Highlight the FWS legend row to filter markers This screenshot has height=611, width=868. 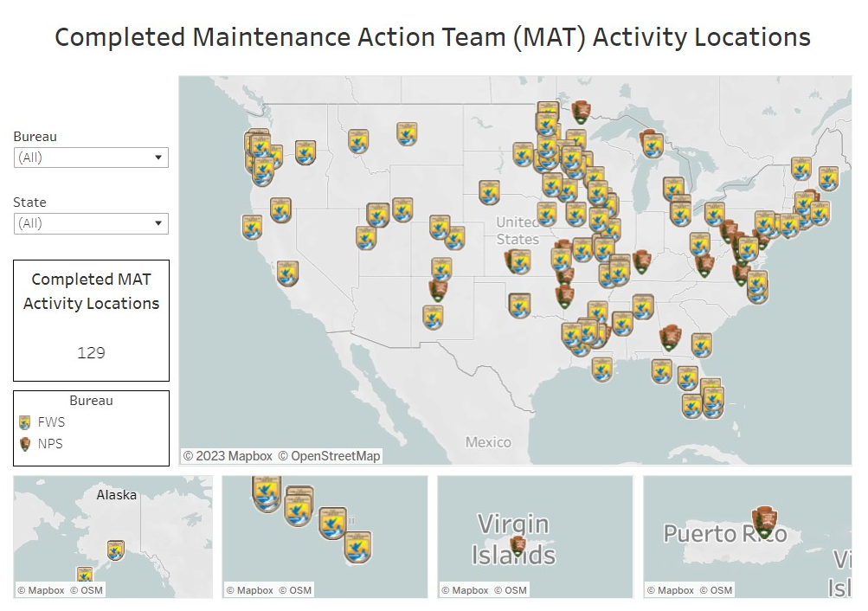(52, 422)
